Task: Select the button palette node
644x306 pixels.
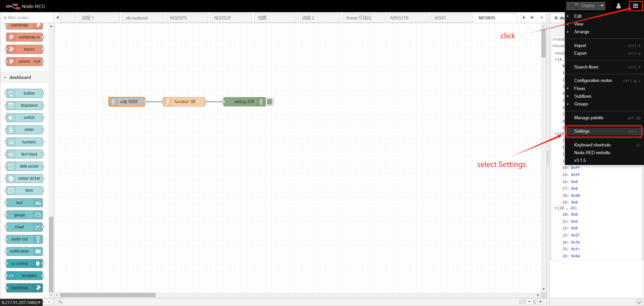Action: (24, 93)
